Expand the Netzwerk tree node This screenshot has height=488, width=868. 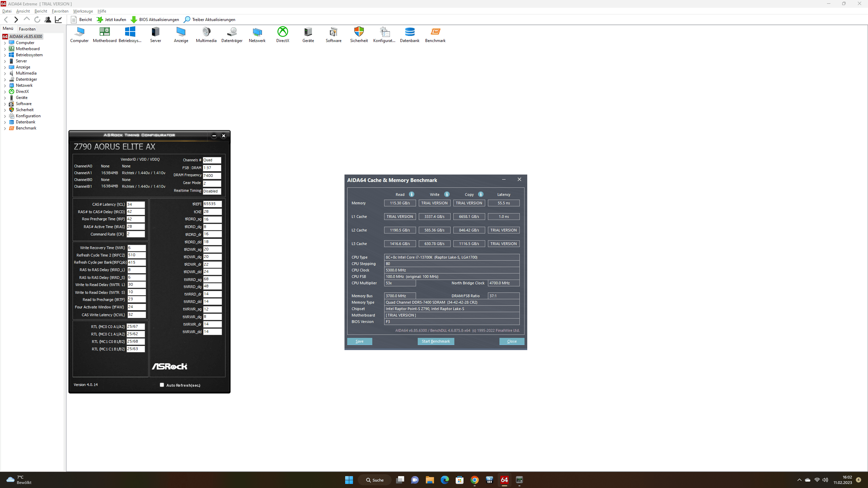point(5,86)
